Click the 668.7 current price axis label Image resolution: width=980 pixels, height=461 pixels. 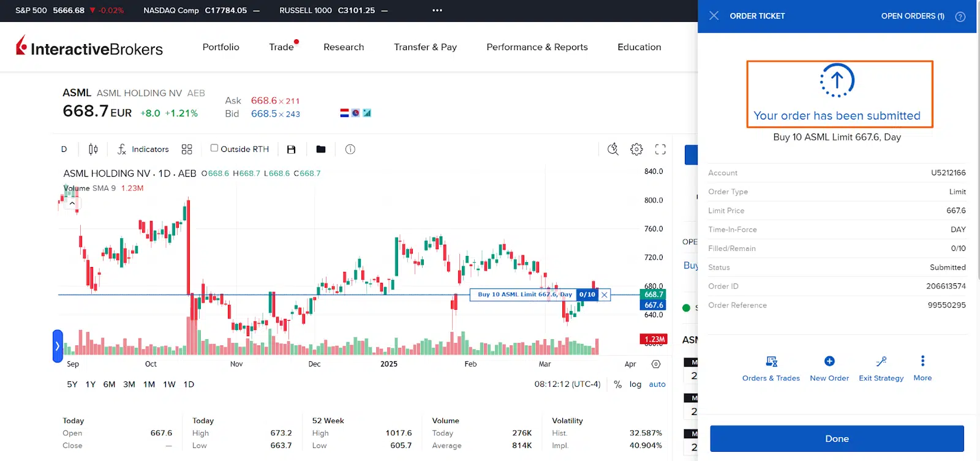click(x=654, y=294)
